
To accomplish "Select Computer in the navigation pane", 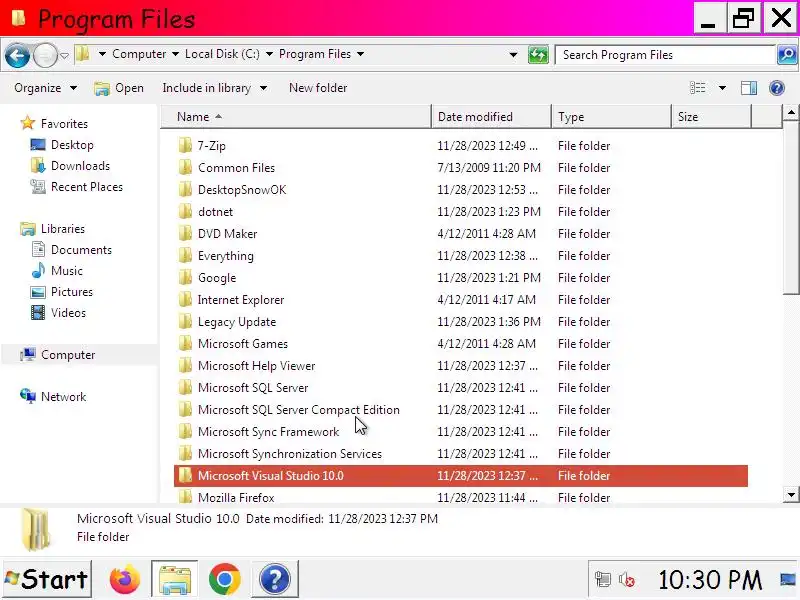I will (57, 355).
